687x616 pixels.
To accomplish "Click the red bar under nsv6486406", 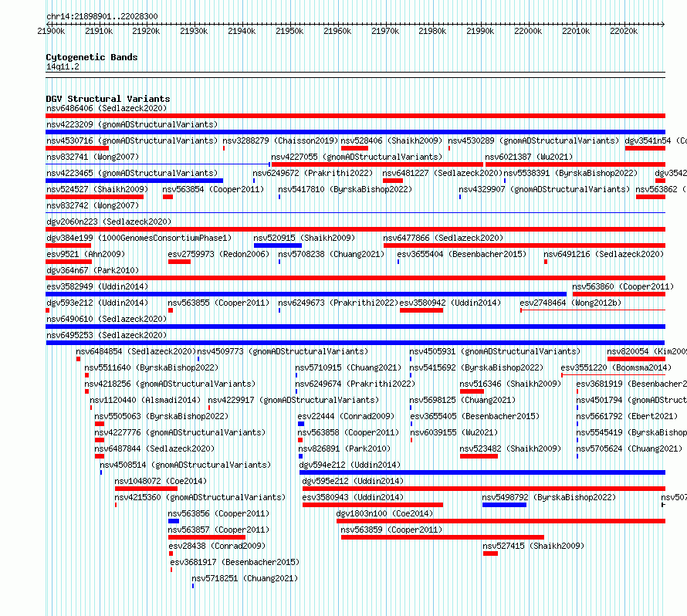I will tap(355, 116).
